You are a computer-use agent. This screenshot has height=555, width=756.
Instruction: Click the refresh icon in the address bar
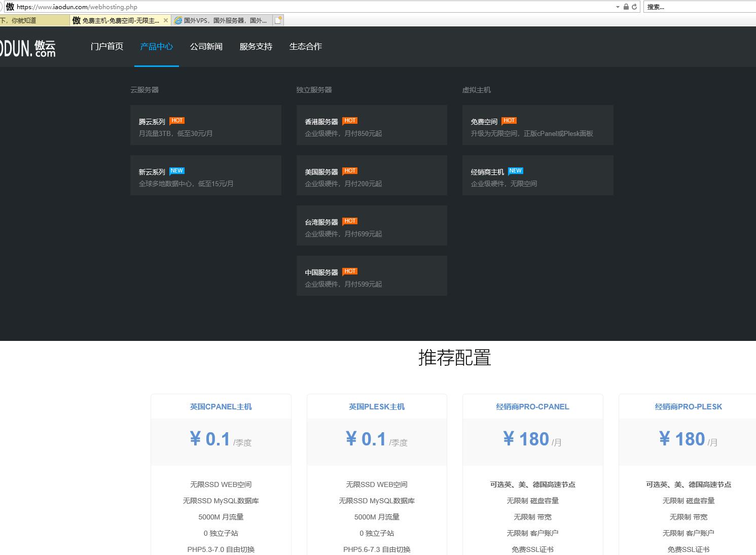634,7
